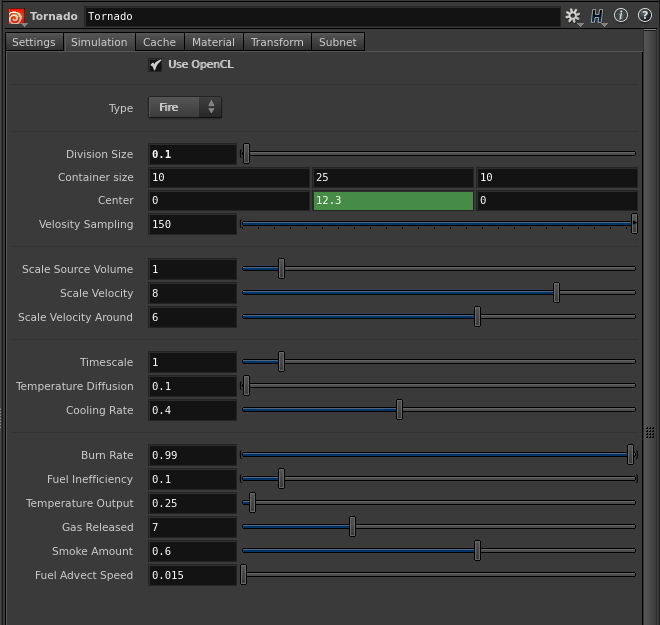Screen dimensions: 660x625
Task: Show node info with the i icon
Action: 621,16
